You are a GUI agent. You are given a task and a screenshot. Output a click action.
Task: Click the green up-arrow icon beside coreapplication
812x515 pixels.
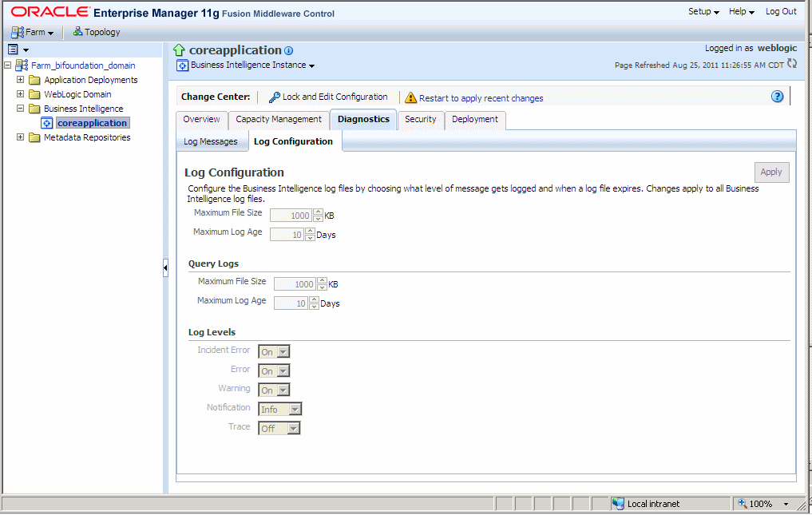177,50
